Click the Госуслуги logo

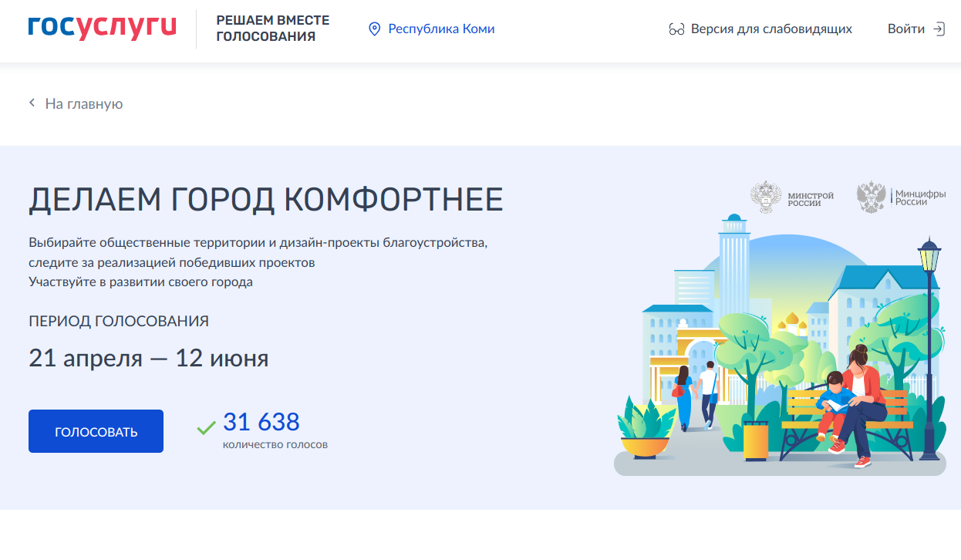(x=102, y=27)
